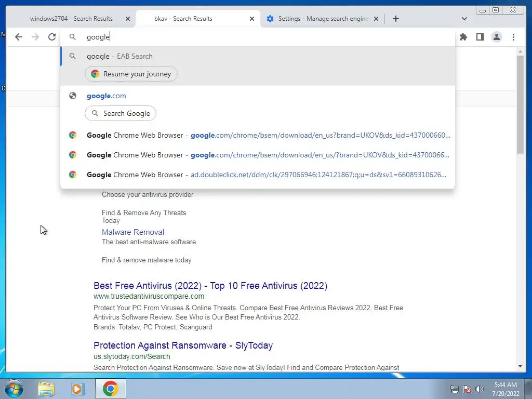Click globe icon beside google.com suggestion
The image size is (532, 399).
[x=73, y=96]
